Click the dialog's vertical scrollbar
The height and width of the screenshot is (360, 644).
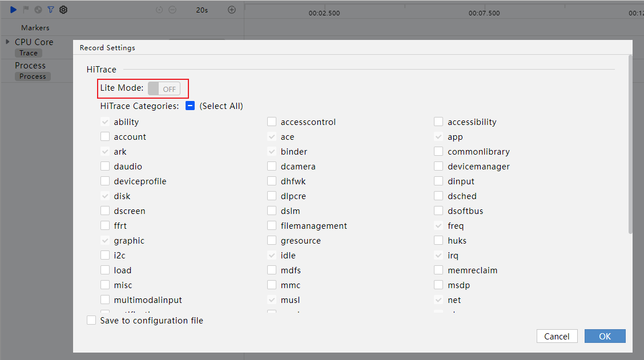(630, 144)
